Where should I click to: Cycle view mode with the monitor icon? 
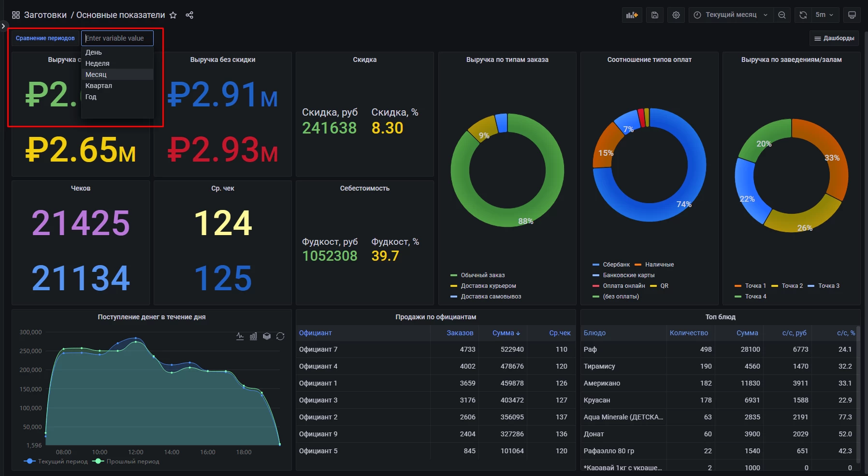pos(852,15)
